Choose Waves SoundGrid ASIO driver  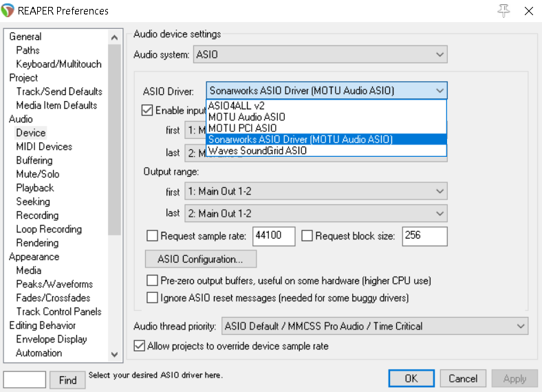click(326, 151)
